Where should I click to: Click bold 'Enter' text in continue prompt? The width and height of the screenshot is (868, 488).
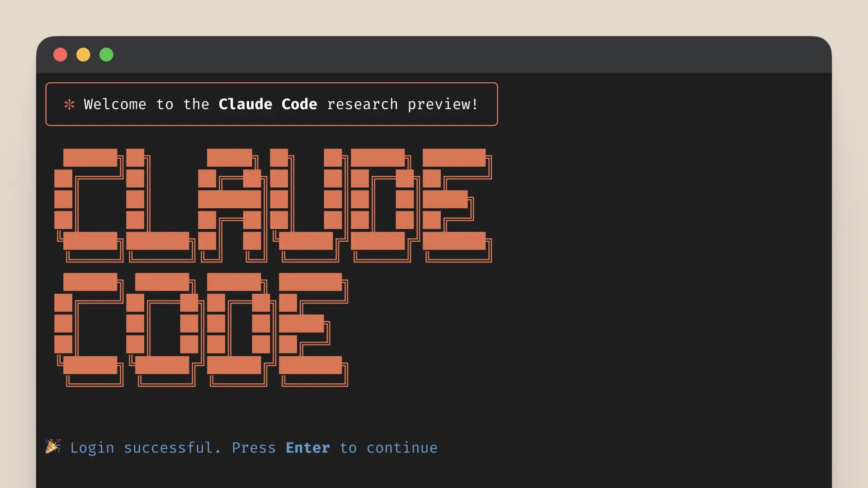pyautogui.click(x=307, y=447)
